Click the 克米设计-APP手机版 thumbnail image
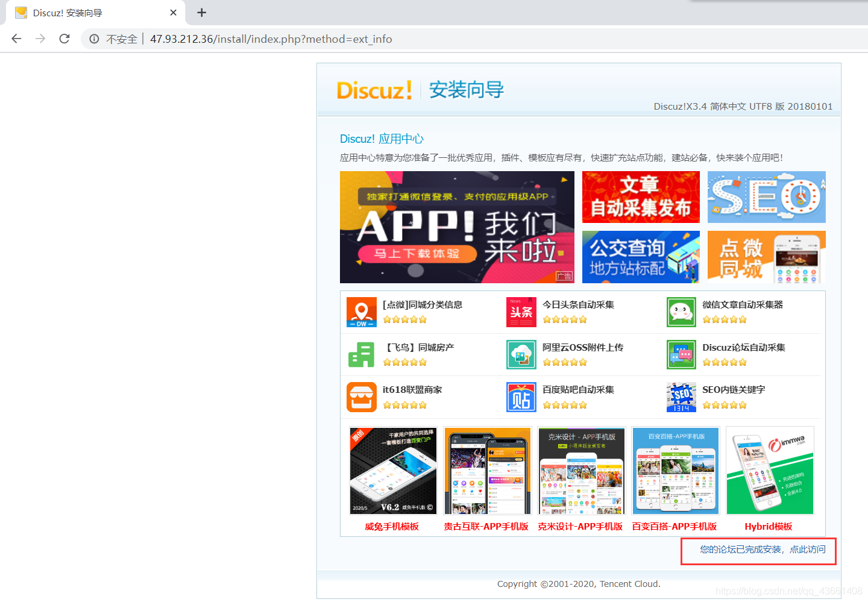Screen dimensions: 868x602 point(581,471)
